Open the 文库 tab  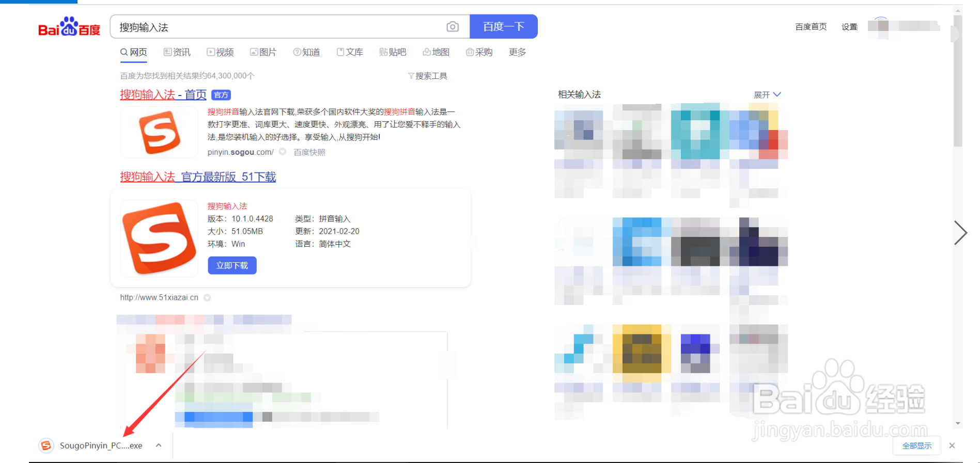[350, 52]
